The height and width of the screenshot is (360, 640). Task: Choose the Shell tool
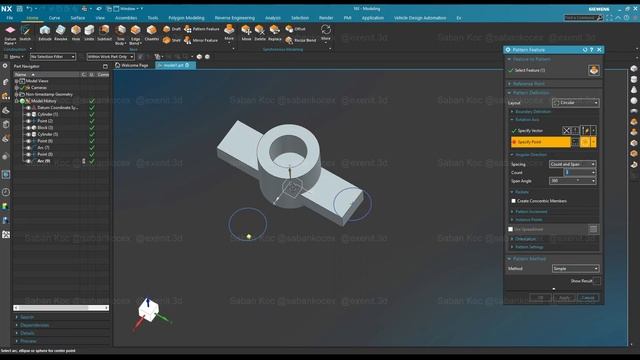click(171, 40)
